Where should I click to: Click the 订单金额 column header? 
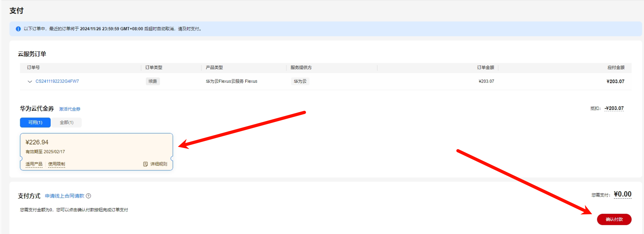[485, 68]
